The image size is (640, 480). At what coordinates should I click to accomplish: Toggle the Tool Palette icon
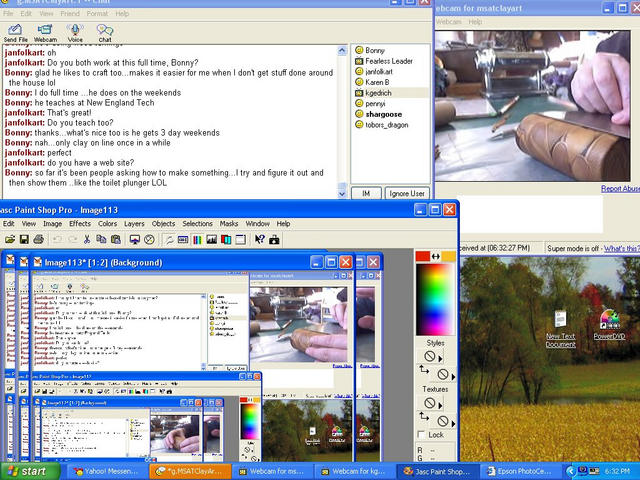pos(169,239)
